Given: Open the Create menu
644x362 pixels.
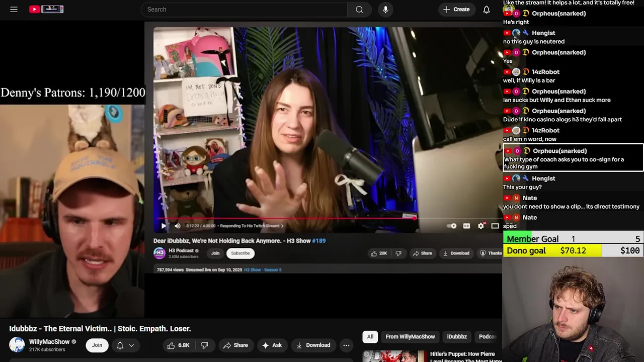Looking at the screenshot, I should click(x=457, y=10).
